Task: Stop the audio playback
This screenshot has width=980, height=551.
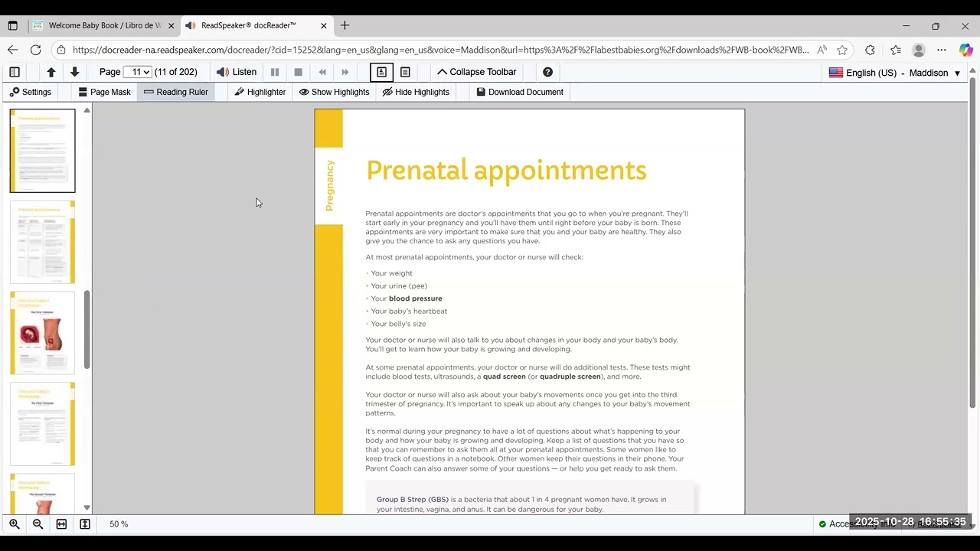Action: pos(299,72)
